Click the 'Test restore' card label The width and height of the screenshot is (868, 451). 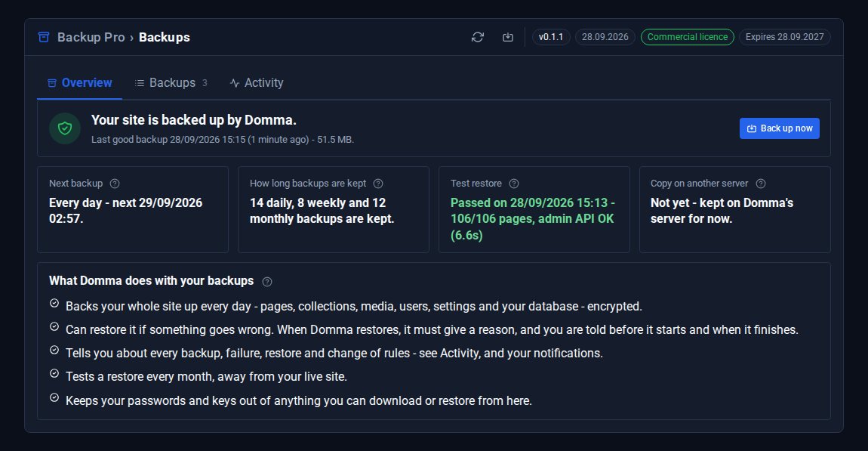(476, 184)
